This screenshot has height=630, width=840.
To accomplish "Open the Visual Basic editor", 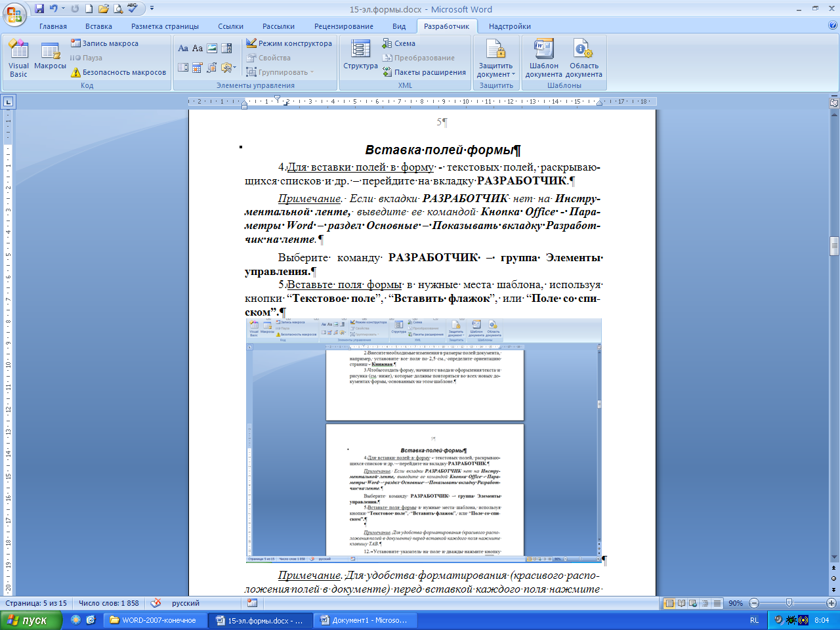I will tap(18, 58).
